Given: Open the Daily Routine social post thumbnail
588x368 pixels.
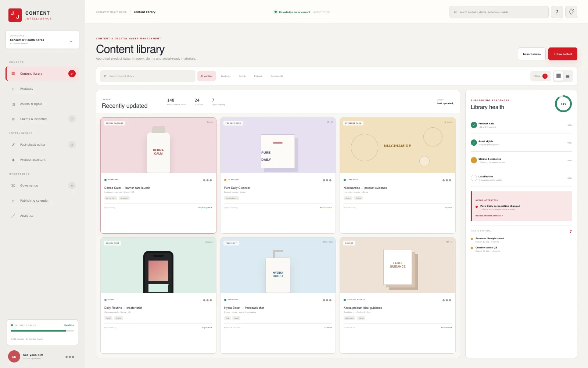Looking at the screenshot, I should click(158, 265).
